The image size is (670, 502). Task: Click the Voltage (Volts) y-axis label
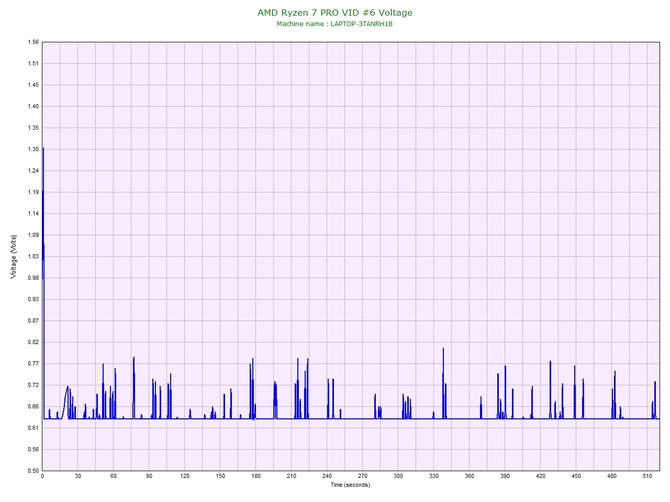click(12, 257)
